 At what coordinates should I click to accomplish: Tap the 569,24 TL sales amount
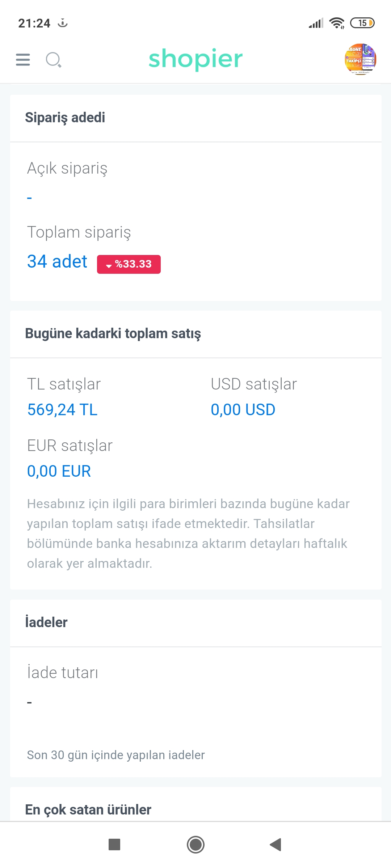[x=62, y=410]
